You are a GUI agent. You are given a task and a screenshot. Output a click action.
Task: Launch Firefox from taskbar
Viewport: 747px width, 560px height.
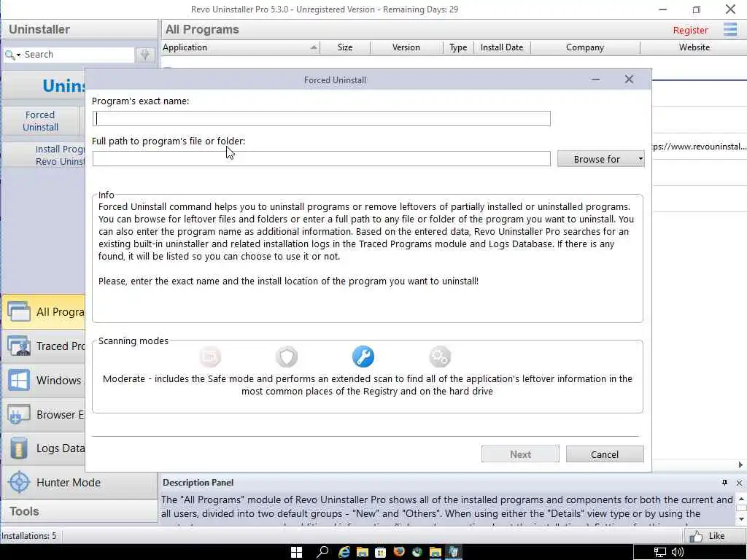[399, 552]
